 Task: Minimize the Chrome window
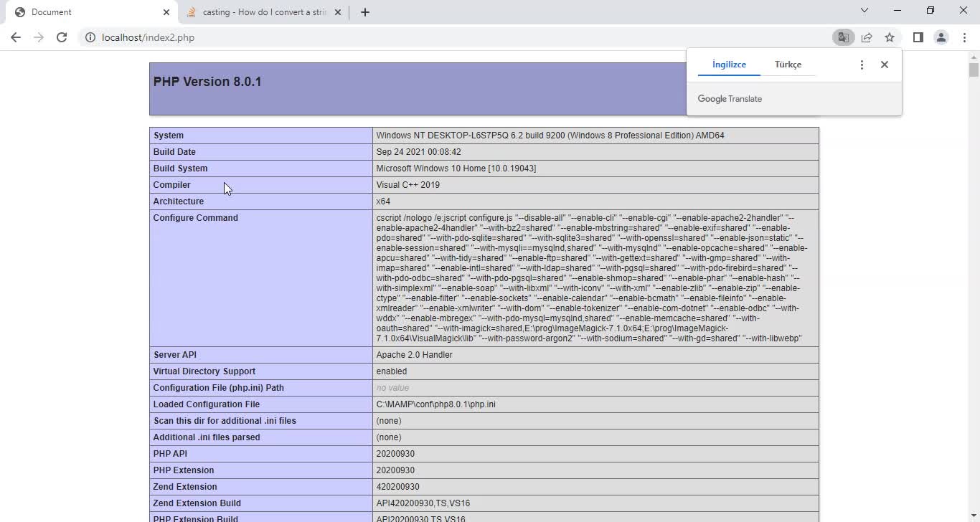click(x=897, y=11)
